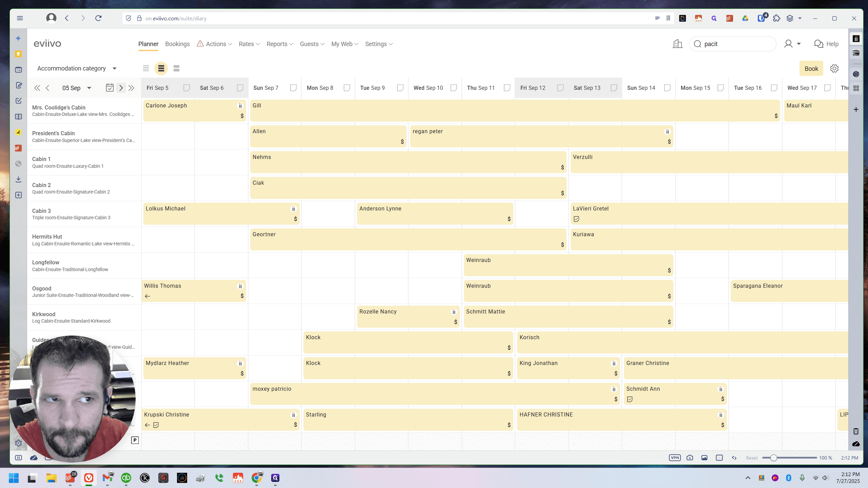This screenshot has height=488, width=868.
Task: Open the user account dropdown
Action: [x=792, y=44]
